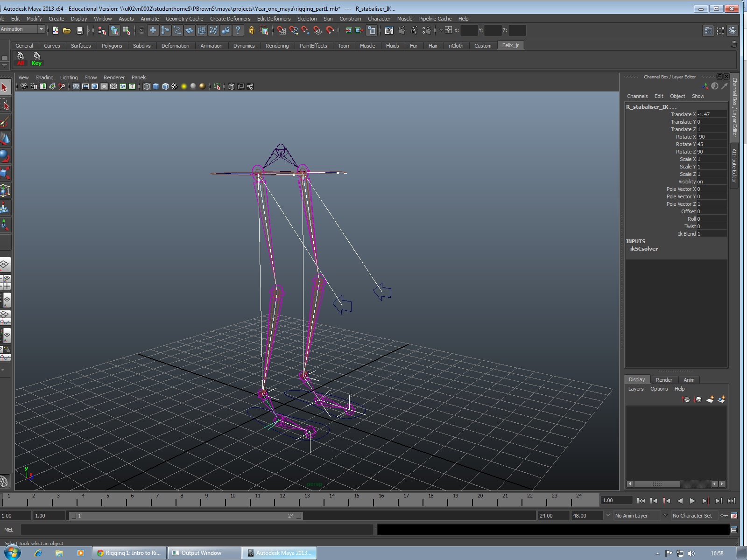Open the Skeleton menu
This screenshot has height=560, width=747.
[x=307, y=19]
